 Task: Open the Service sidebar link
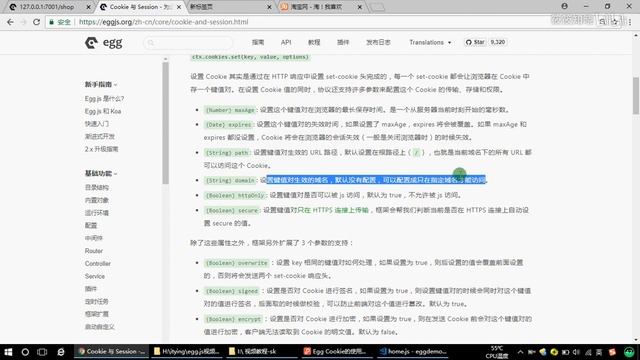coord(95,276)
